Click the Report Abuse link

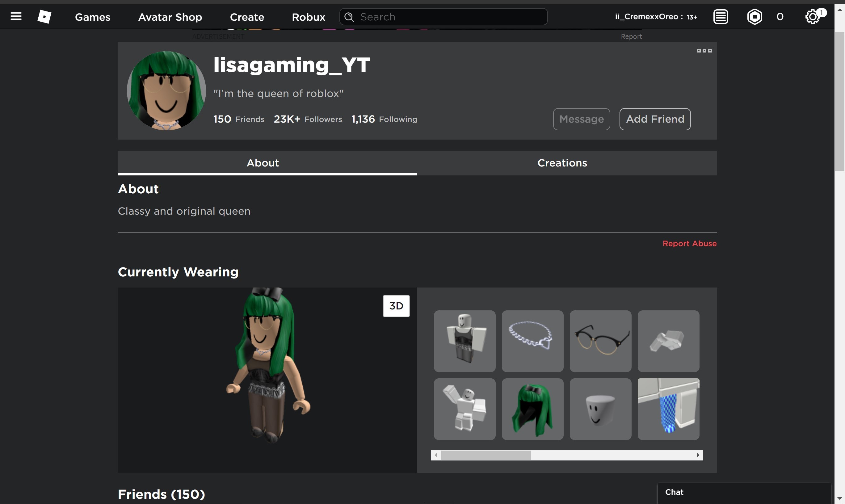[x=689, y=244]
